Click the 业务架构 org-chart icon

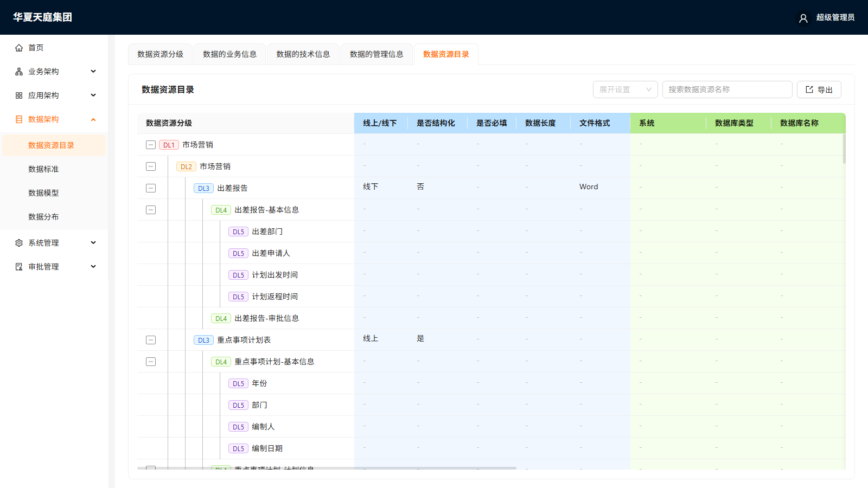pyautogui.click(x=19, y=72)
